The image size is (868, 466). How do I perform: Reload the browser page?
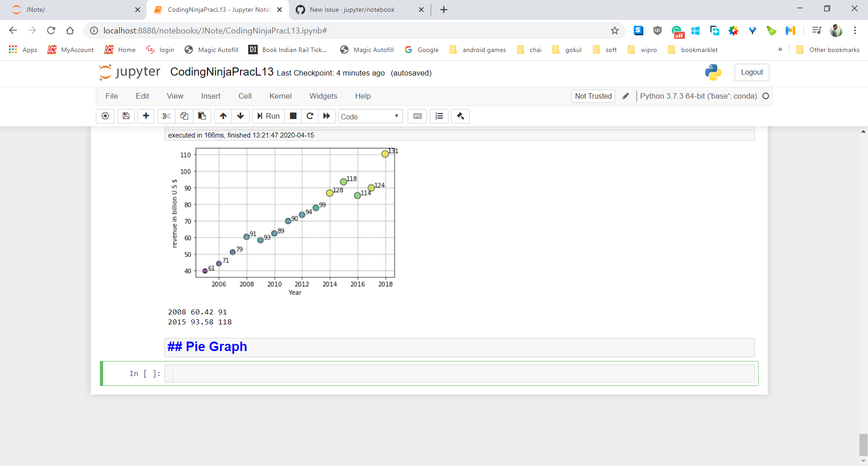click(51, 30)
